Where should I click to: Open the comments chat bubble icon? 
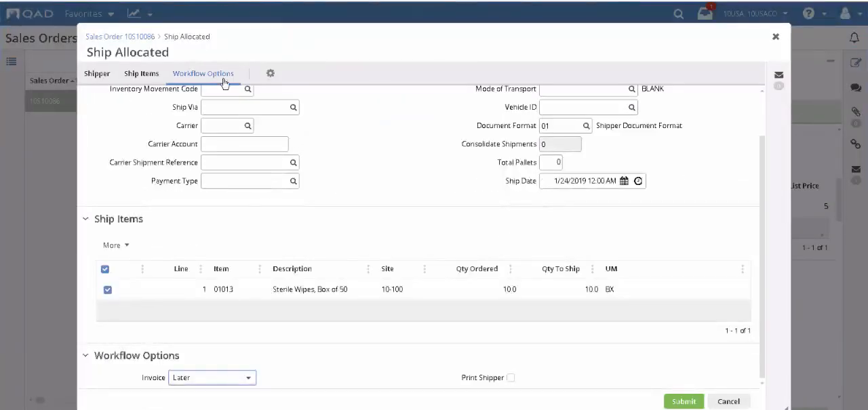click(x=856, y=87)
